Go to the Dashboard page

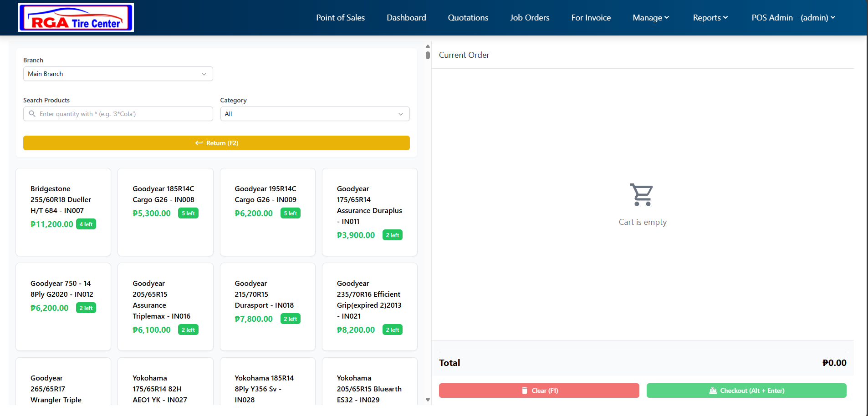point(406,18)
